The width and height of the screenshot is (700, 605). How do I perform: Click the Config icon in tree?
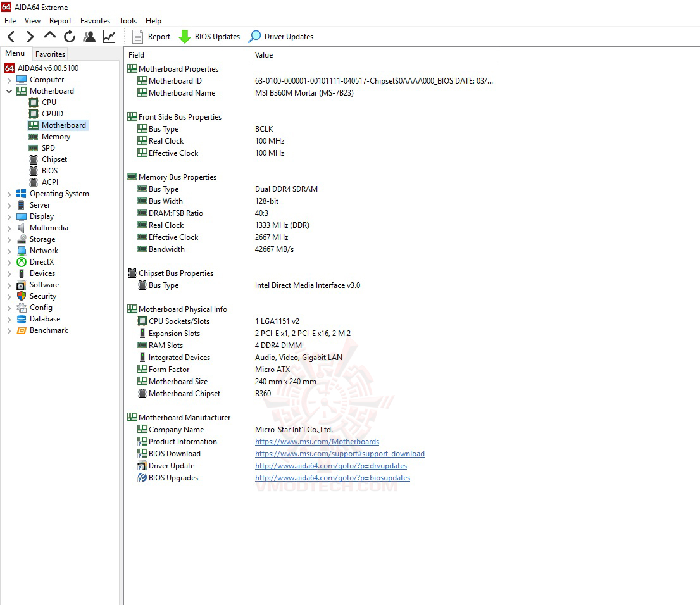(22, 308)
